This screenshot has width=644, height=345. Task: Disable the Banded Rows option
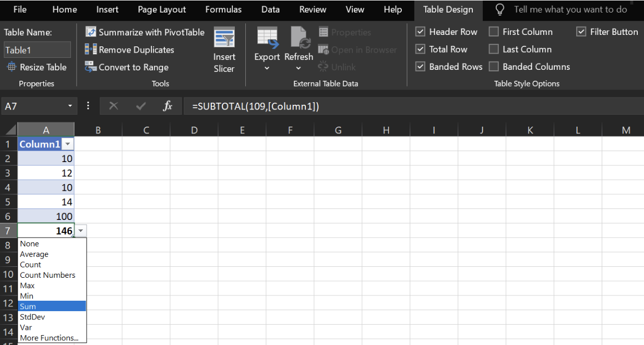(420, 66)
